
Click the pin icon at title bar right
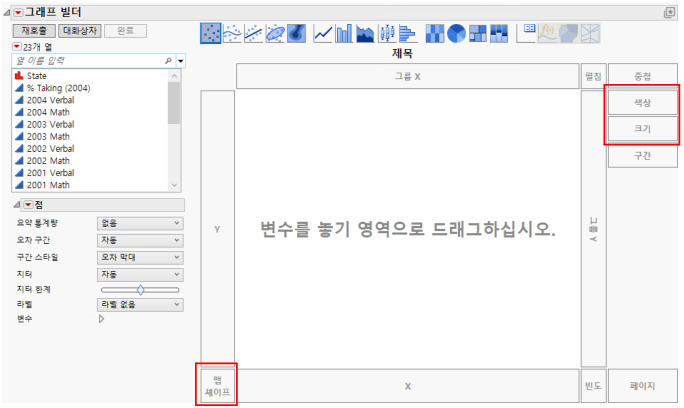[670, 13]
